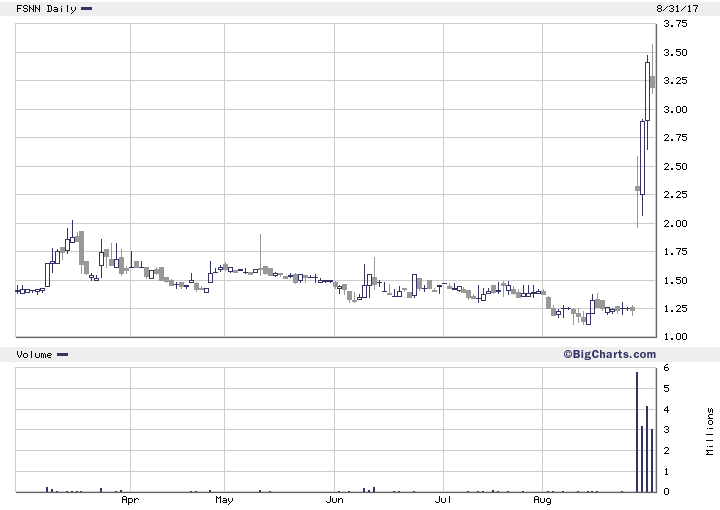This screenshot has width=720, height=510.
Task: Click the 3.50 price axis label
Action: [x=675, y=52]
